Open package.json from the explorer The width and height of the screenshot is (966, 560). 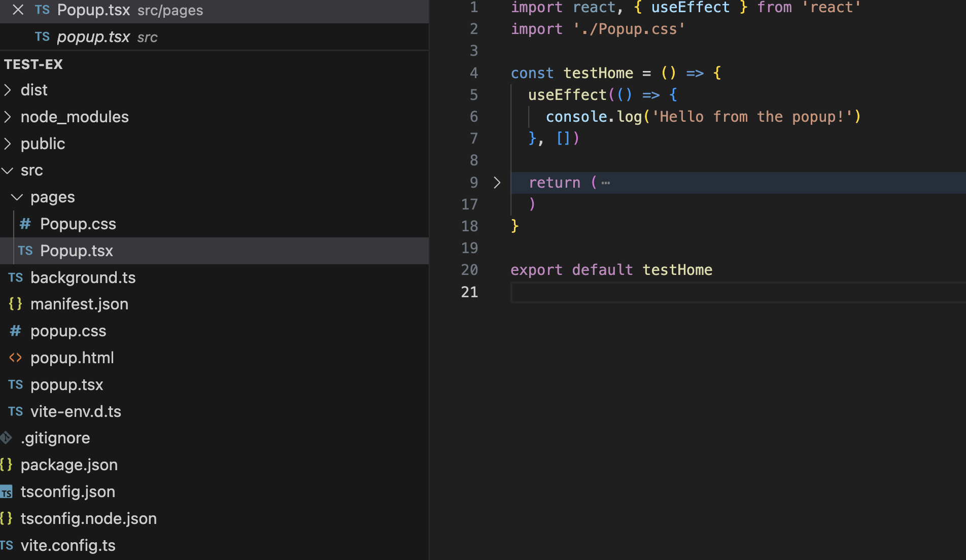pyautogui.click(x=69, y=465)
